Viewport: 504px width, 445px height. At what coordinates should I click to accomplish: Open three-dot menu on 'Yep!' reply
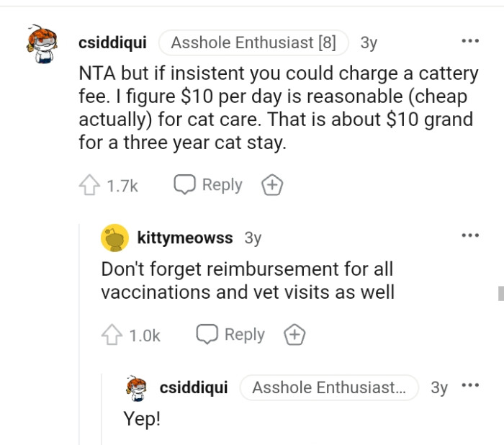click(x=470, y=386)
